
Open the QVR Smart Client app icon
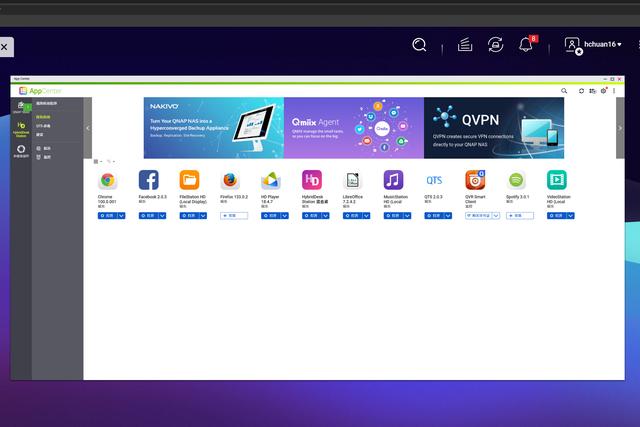pos(475,180)
